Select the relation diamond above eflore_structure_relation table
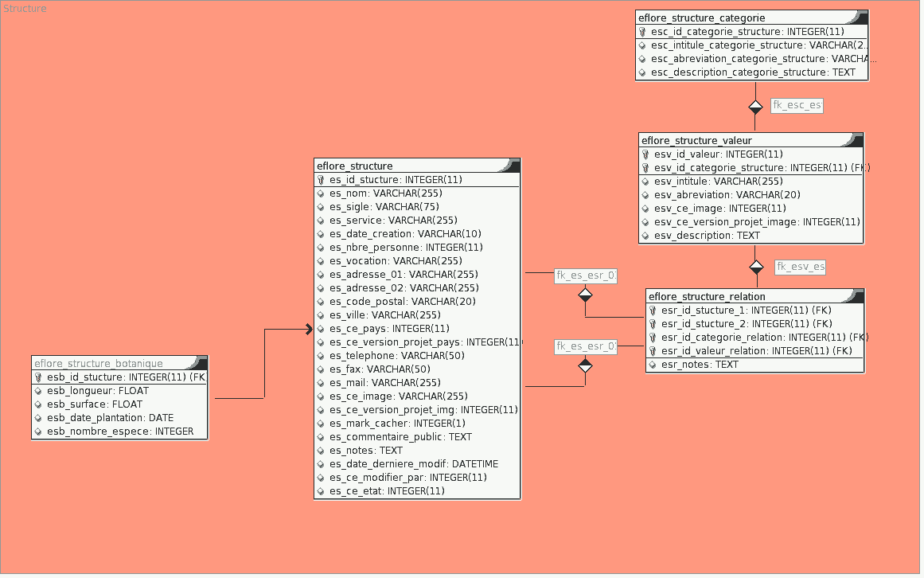Image resolution: width=924 pixels, height=578 pixels. pyautogui.click(x=756, y=268)
